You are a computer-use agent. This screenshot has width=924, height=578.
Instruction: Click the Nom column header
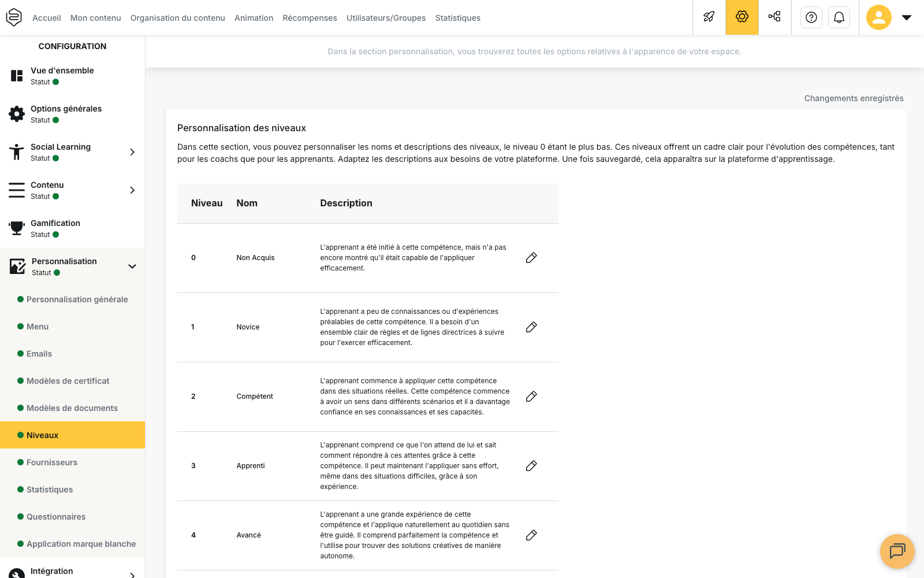(x=247, y=203)
